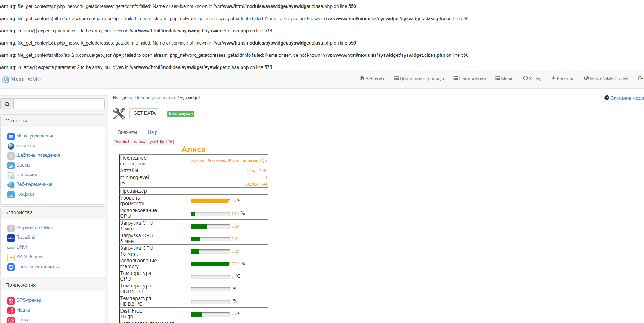
Task: Click the Графики chart icon
Action: tap(11, 195)
